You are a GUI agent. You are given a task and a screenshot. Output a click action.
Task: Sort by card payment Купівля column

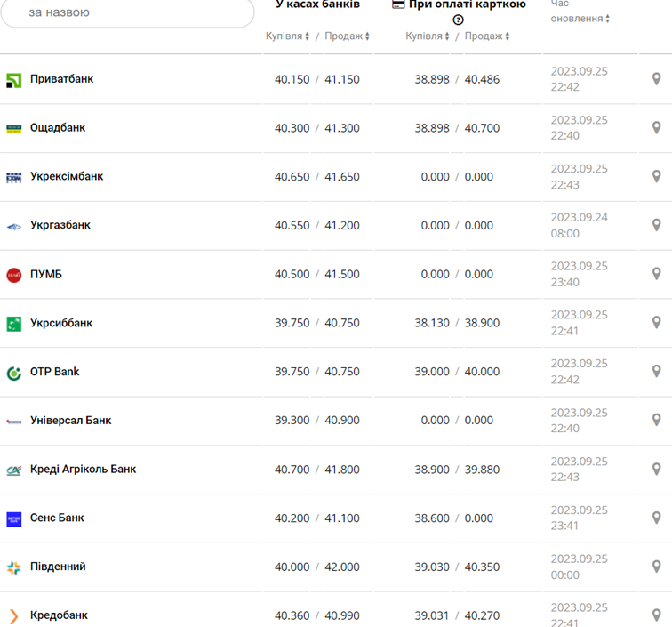coord(428,36)
